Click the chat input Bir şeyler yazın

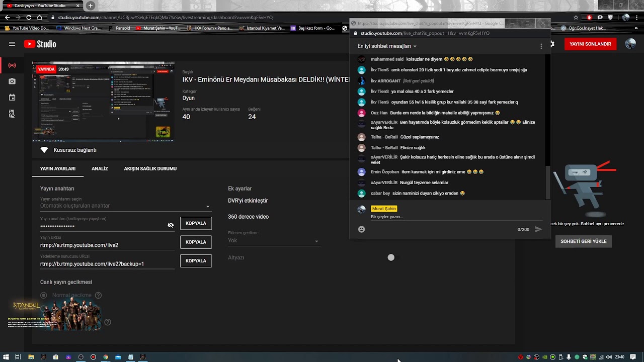456,217
